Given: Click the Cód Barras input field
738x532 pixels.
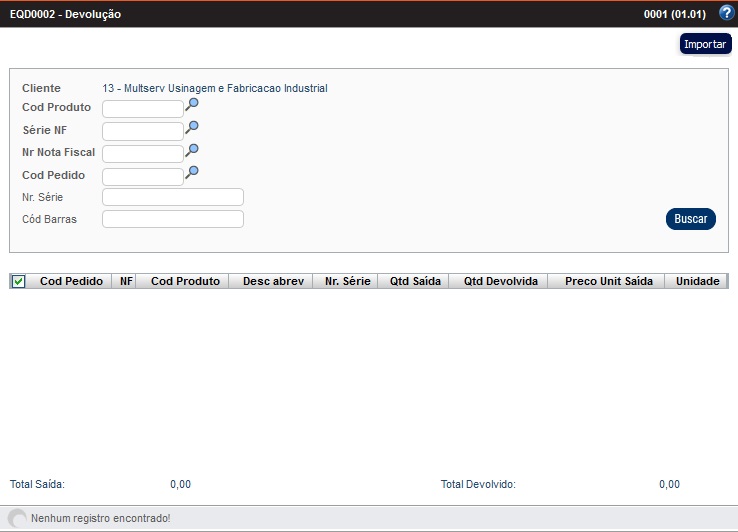Looking at the screenshot, I should click(x=172, y=219).
